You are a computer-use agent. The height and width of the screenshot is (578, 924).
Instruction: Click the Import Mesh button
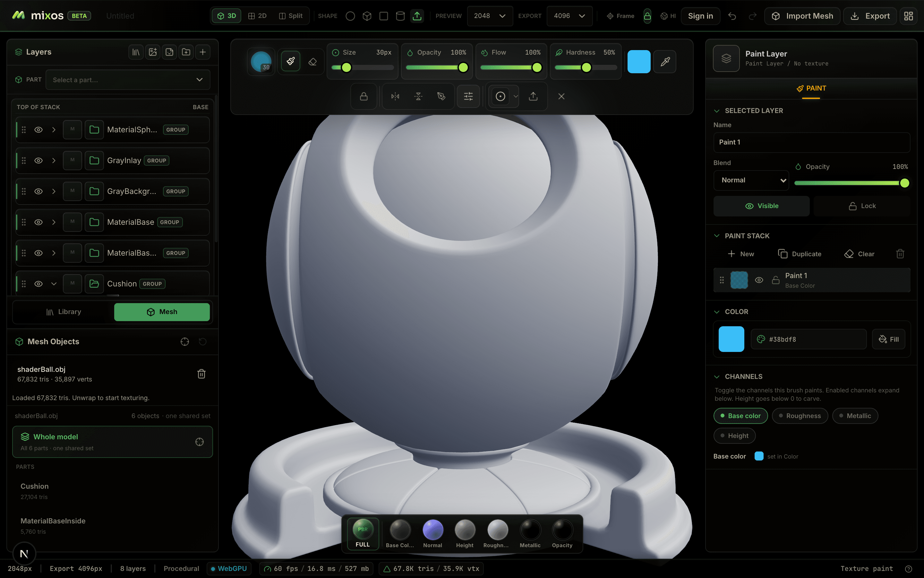tap(802, 16)
